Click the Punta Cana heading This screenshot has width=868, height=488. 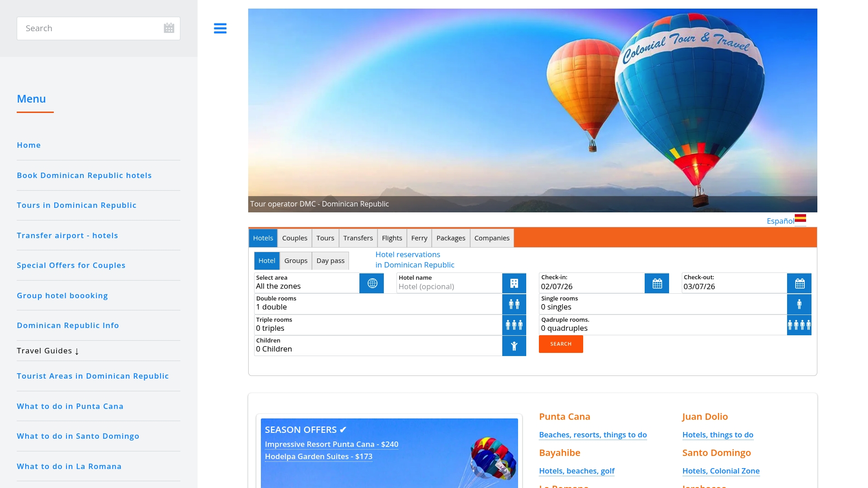coord(564,417)
